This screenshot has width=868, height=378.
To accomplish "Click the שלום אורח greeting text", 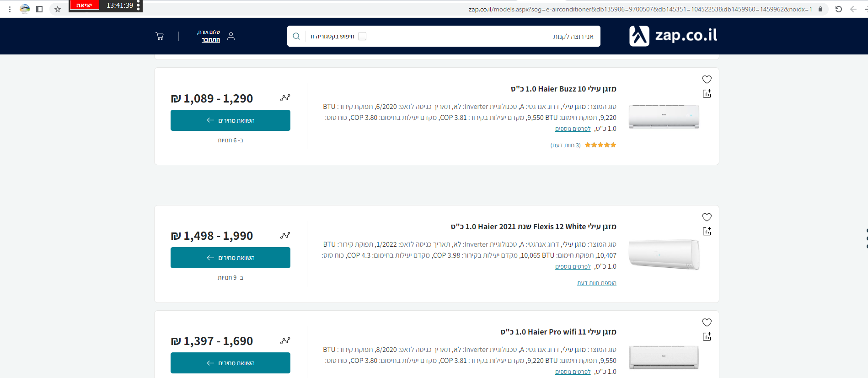I will [x=209, y=32].
